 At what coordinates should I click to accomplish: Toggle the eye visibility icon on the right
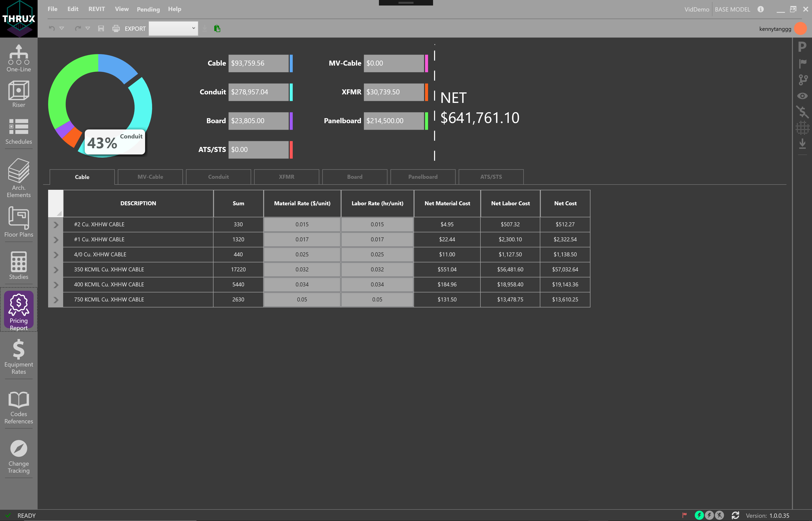(x=802, y=96)
